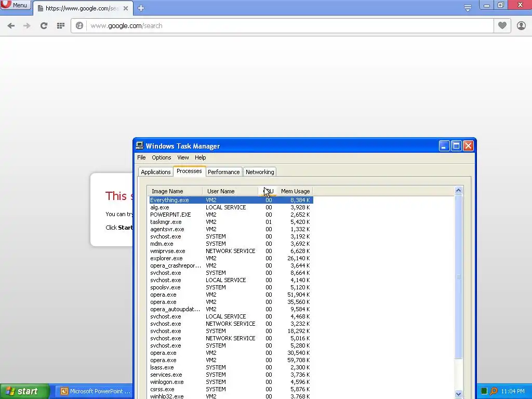Click Task Manager title bar icon
The height and width of the screenshot is (399, 532).
(x=139, y=146)
